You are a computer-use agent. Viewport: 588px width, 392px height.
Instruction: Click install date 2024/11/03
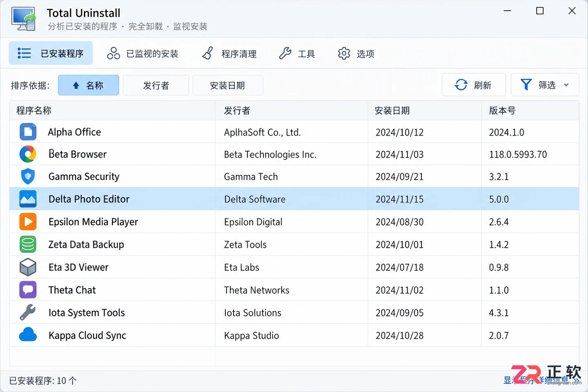(x=399, y=154)
